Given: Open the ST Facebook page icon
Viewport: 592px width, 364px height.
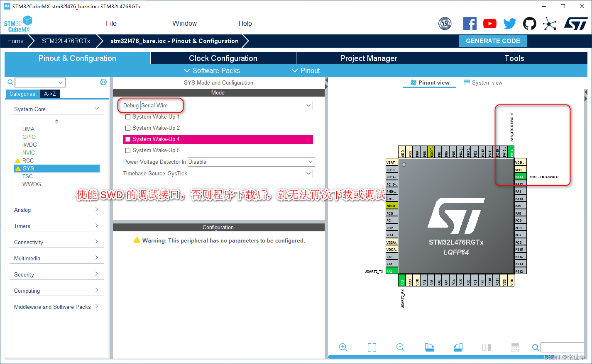Looking at the screenshot, I should tap(470, 24).
